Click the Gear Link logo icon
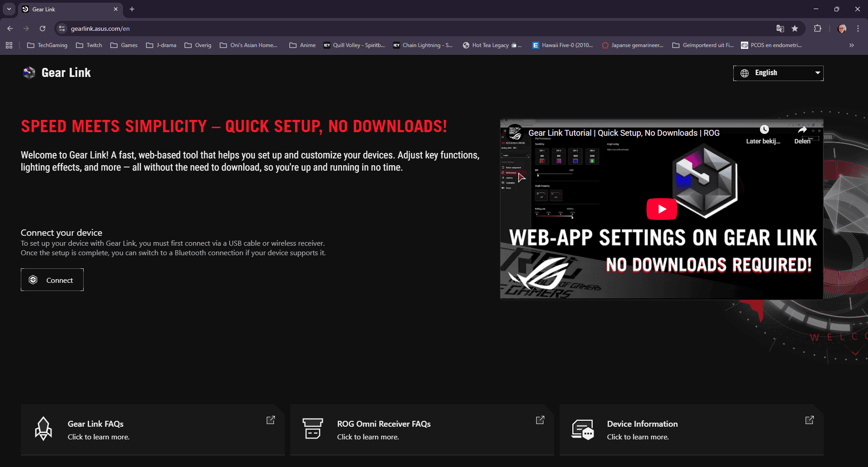Viewport: 868px width, 467px height. (x=29, y=73)
